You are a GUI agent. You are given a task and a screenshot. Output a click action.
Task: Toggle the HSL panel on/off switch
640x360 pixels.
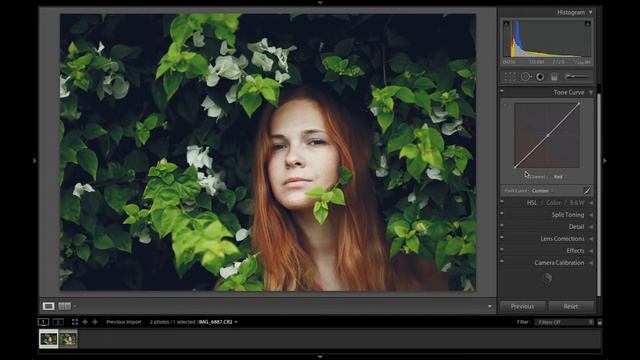click(502, 201)
